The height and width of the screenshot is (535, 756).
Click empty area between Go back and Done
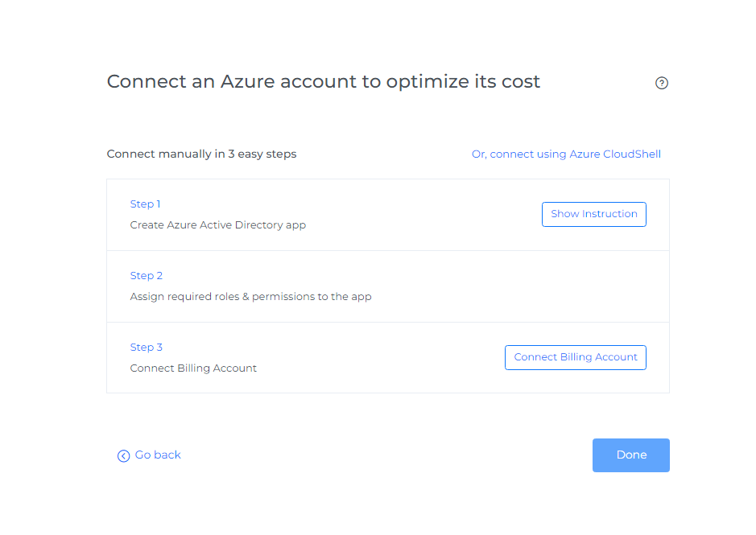click(x=386, y=455)
